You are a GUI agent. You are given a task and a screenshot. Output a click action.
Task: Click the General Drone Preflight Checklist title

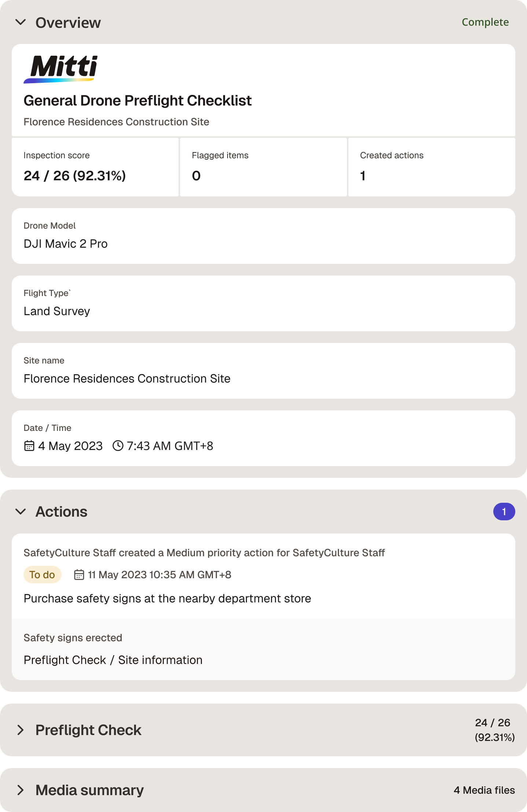point(138,101)
